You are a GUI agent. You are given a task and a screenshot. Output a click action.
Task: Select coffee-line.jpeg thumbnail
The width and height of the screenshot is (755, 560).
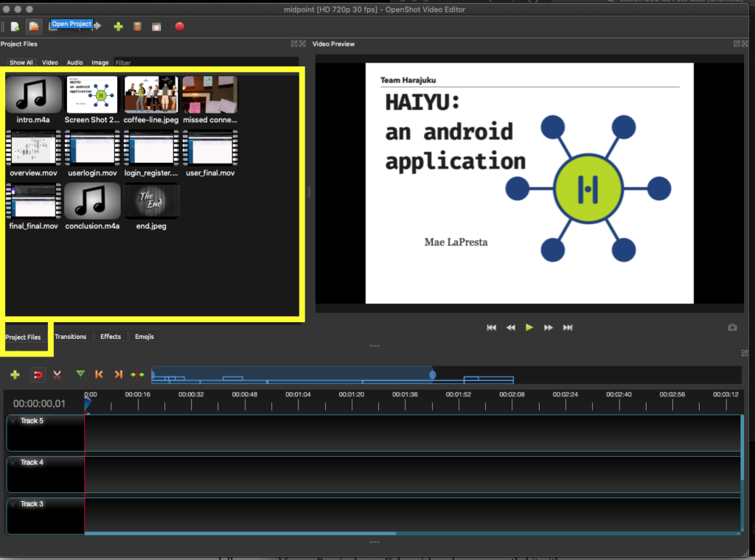[150, 100]
